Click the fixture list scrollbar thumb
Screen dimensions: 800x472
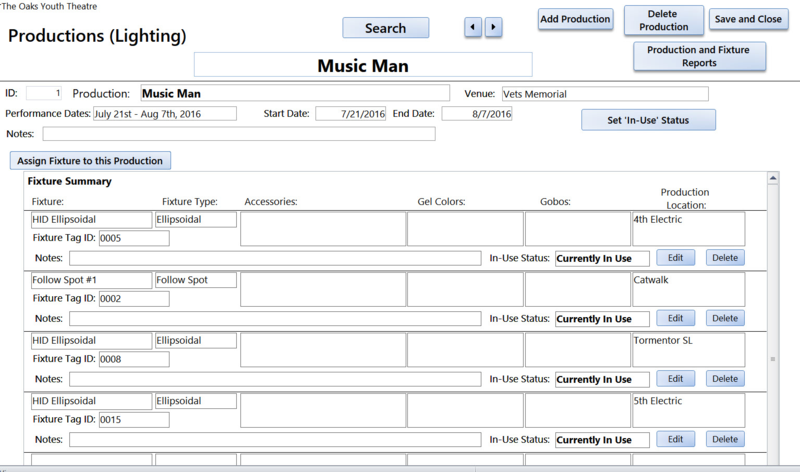click(773, 359)
